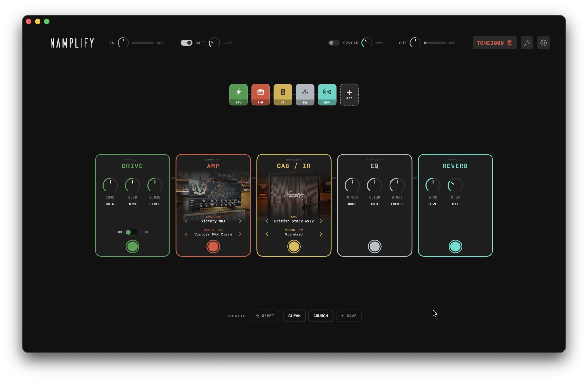Bypass Drive pedal with green footswitch
Screen dimensions: 588x382
pyautogui.click(x=132, y=246)
